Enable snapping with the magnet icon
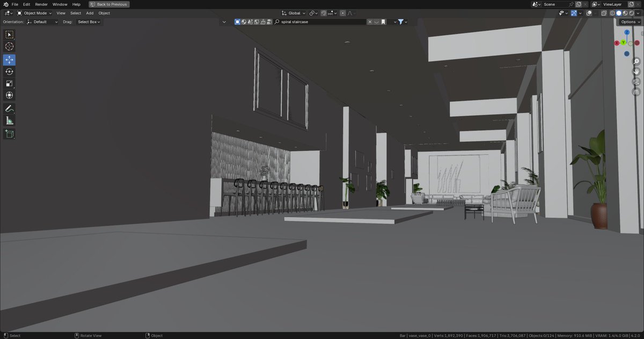Image resolution: width=644 pixels, height=339 pixels. (324, 13)
